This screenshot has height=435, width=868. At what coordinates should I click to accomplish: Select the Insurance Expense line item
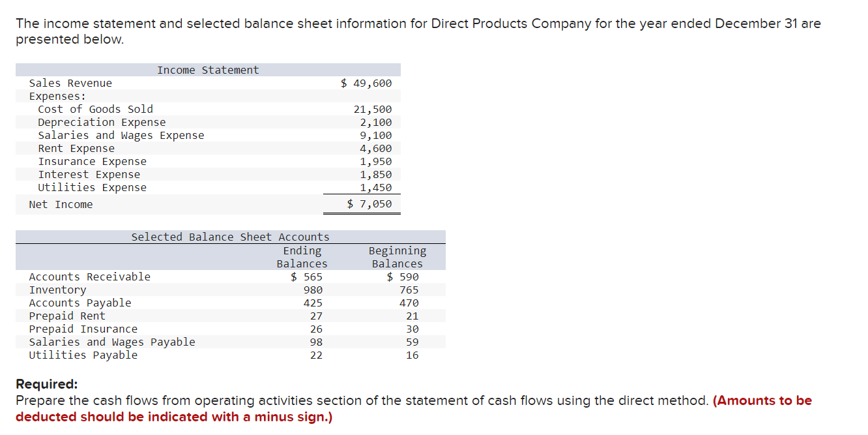93,161
